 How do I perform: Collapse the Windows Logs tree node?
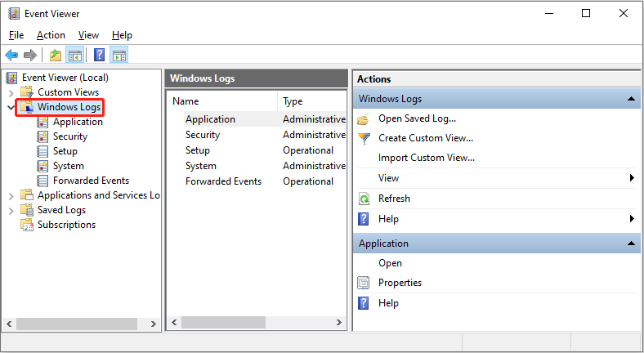[11, 108]
